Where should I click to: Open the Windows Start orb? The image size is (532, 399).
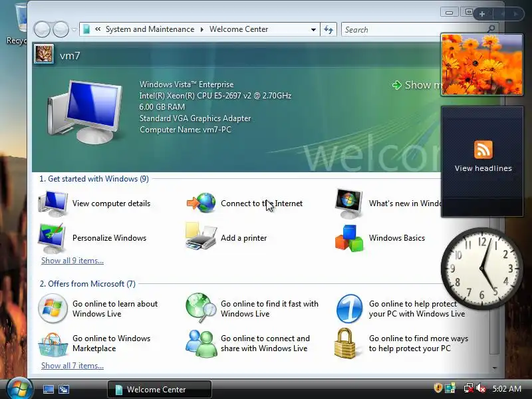pyautogui.click(x=19, y=389)
